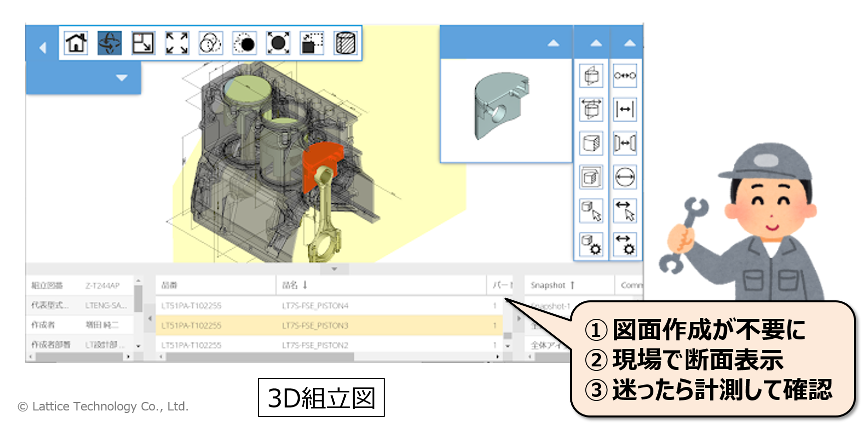Select the rotate/orbit view tool

coord(110,43)
